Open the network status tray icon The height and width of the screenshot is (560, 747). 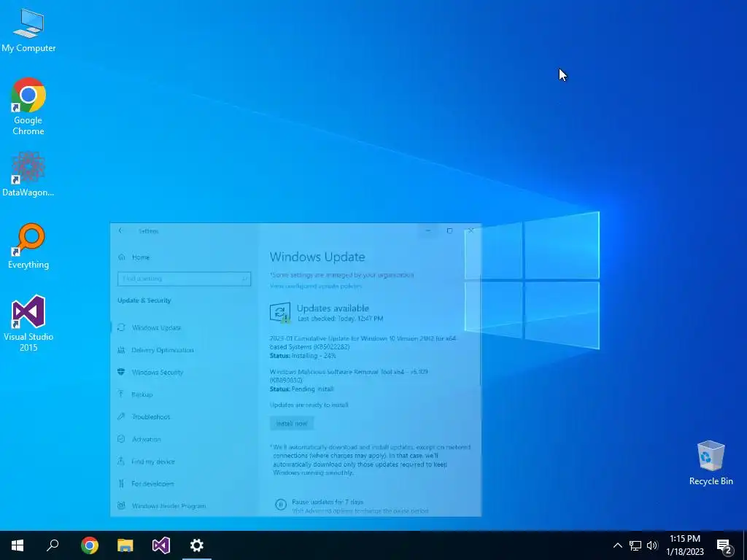click(x=635, y=545)
